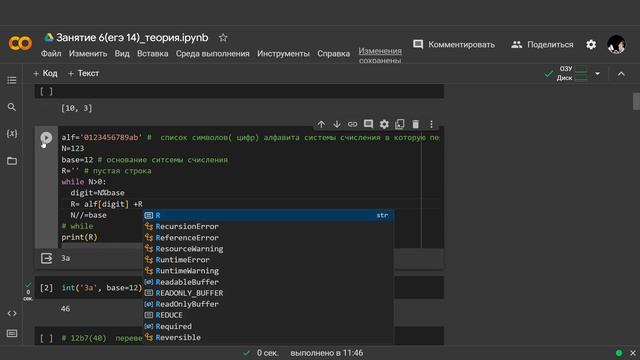Click the empty cell bracket [ ] at top
Viewport: 640px width, 360px height.
46,91
